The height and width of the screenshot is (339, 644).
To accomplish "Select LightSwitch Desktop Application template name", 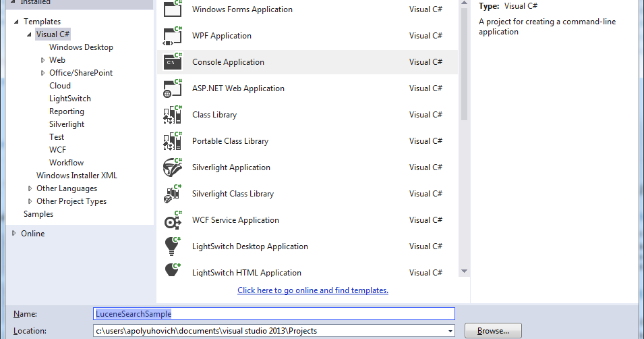I will [x=250, y=246].
